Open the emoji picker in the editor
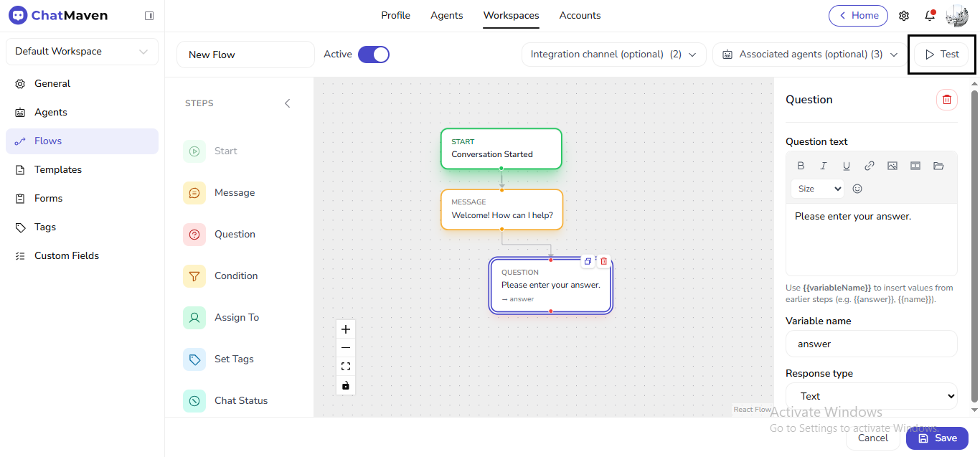The image size is (980, 457). 857,188
